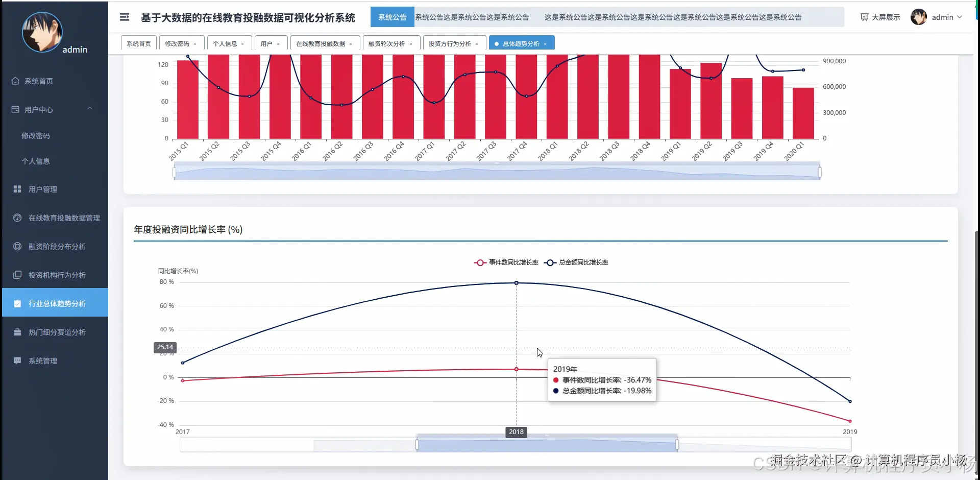Open 修改密码 in the sidebar
This screenshot has height=480, width=980.
(x=36, y=136)
